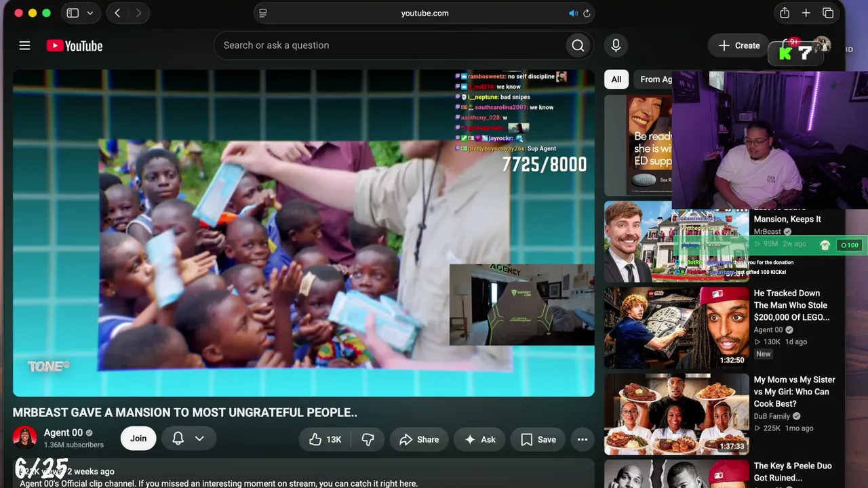Open 'The Key & Peele Duo Got Ruined' title
This screenshot has height=488, width=868.
[x=793, y=472]
